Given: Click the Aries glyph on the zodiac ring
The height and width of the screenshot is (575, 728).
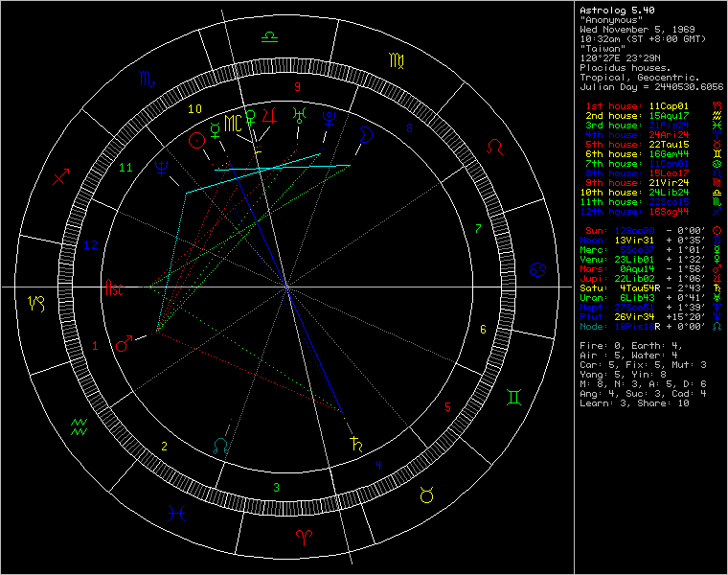Looking at the screenshot, I should click(x=304, y=538).
